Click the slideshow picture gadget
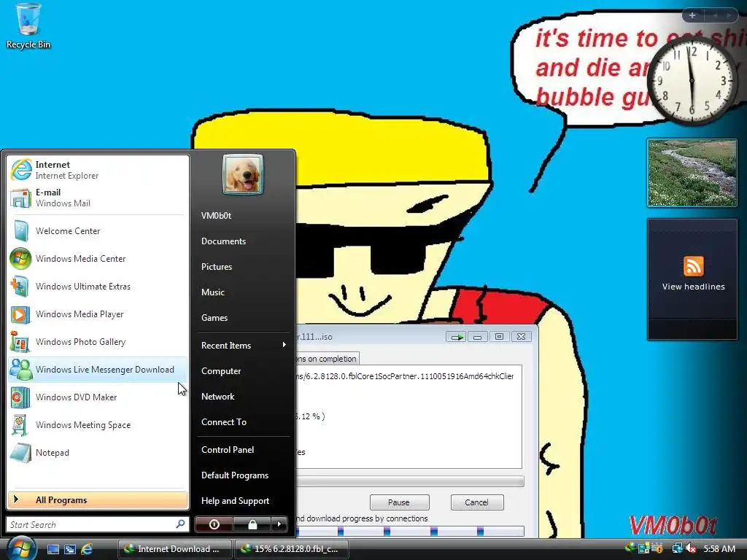 coord(692,173)
